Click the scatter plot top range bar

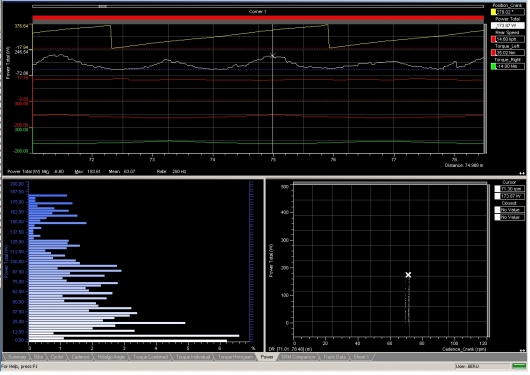[x=390, y=183]
